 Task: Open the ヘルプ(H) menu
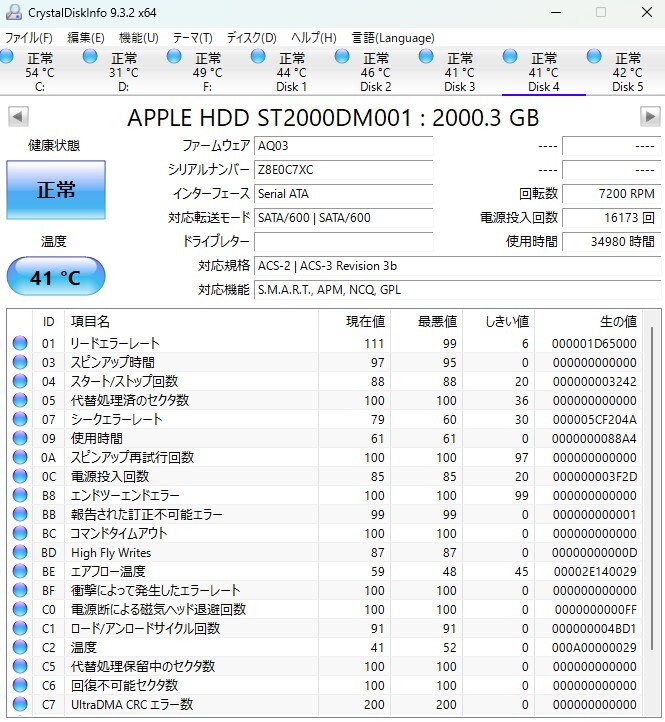tap(314, 38)
